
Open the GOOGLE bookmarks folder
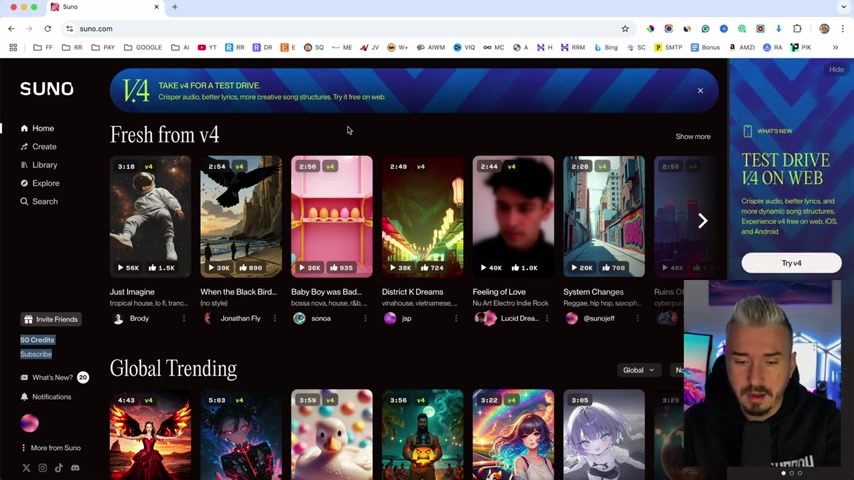pyautogui.click(x=143, y=48)
